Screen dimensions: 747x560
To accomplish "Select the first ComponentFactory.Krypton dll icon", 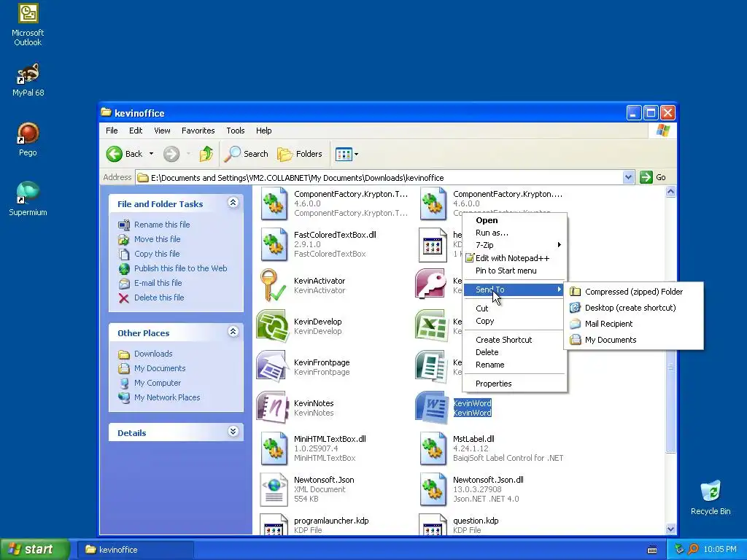I will pyautogui.click(x=274, y=204).
